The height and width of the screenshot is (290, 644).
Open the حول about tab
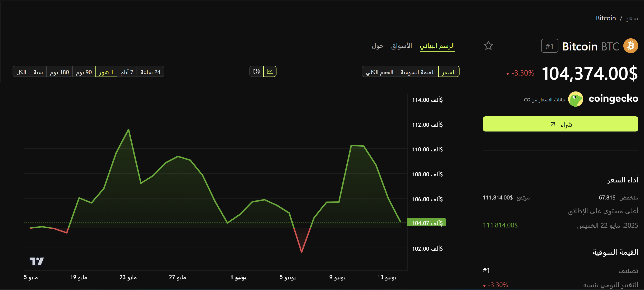pyautogui.click(x=377, y=46)
